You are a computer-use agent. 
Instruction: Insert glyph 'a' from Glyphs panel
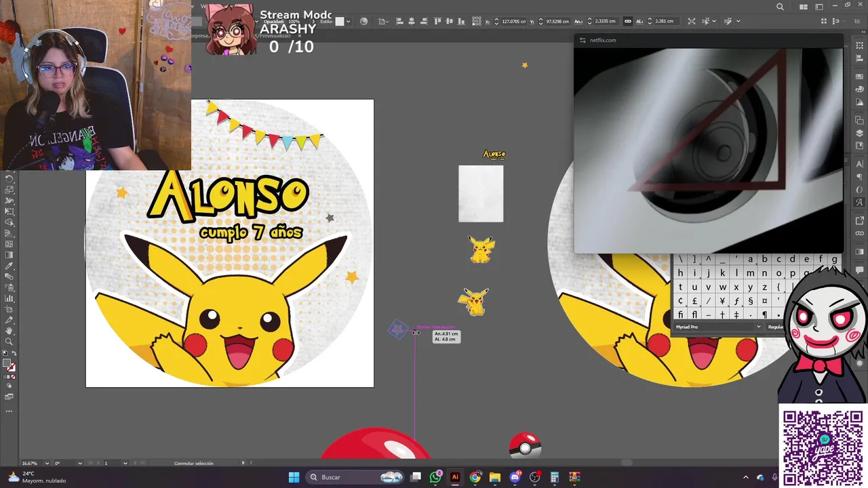[750, 259]
